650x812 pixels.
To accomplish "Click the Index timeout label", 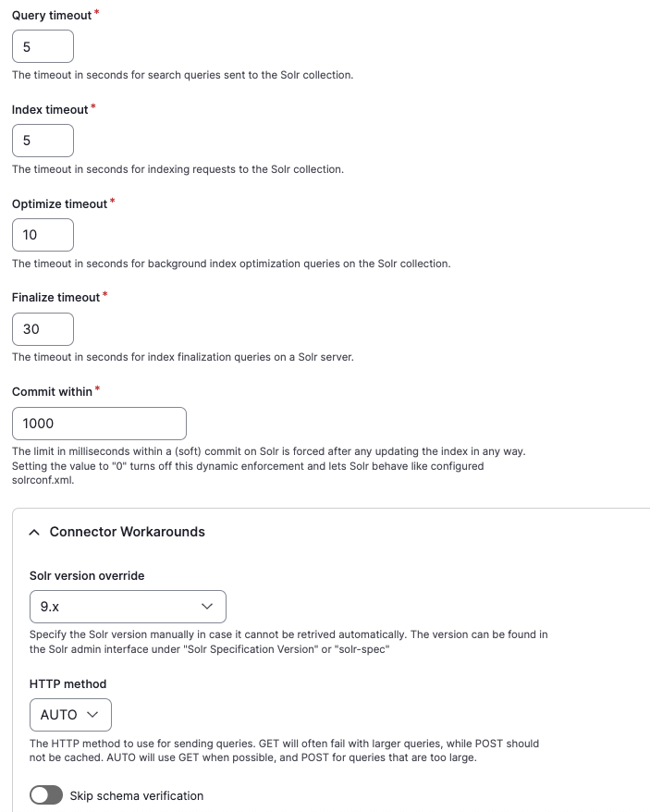I will click(x=50, y=110).
